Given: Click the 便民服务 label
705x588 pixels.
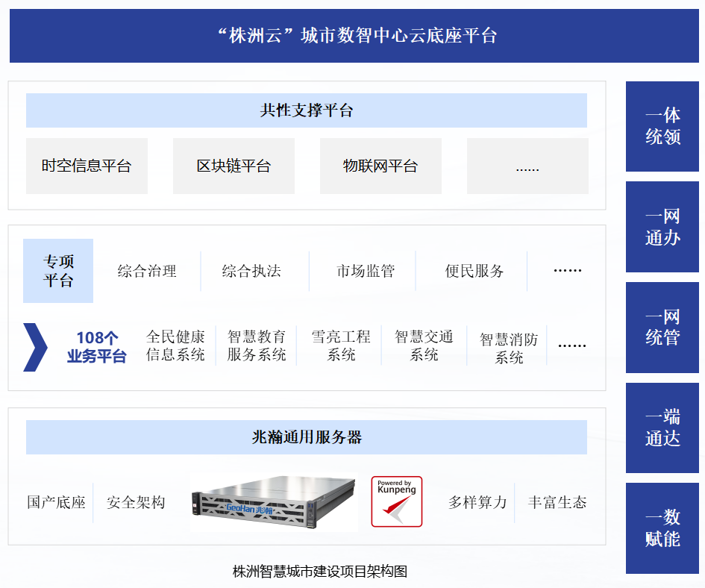Looking at the screenshot, I should tap(474, 271).
